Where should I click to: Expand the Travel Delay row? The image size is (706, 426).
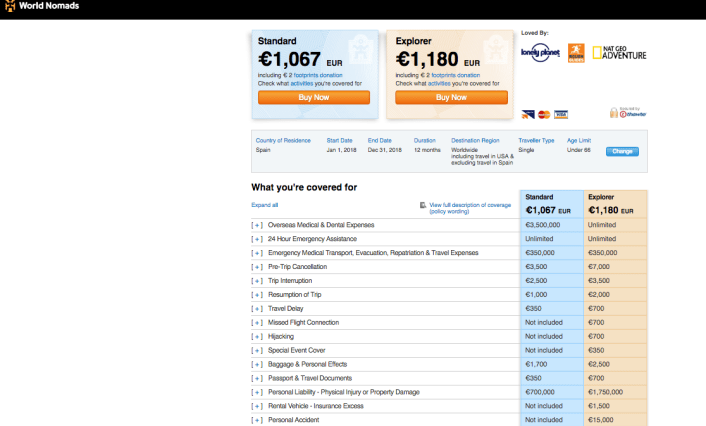(257, 309)
